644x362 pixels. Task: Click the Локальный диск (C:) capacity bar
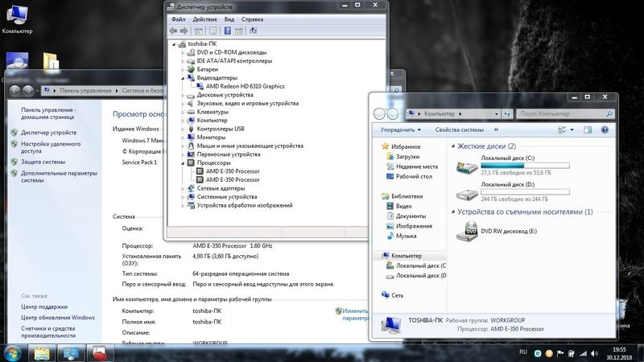click(x=524, y=164)
